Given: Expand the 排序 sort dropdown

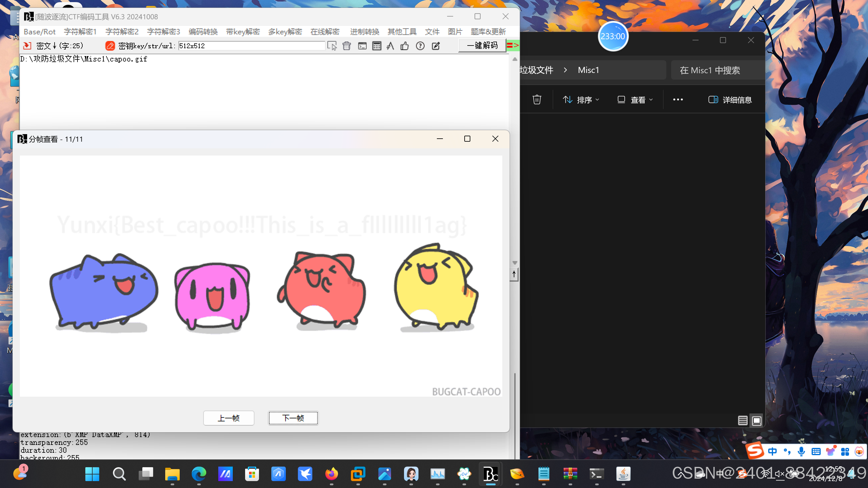Looking at the screenshot, I should pos(581,100).
